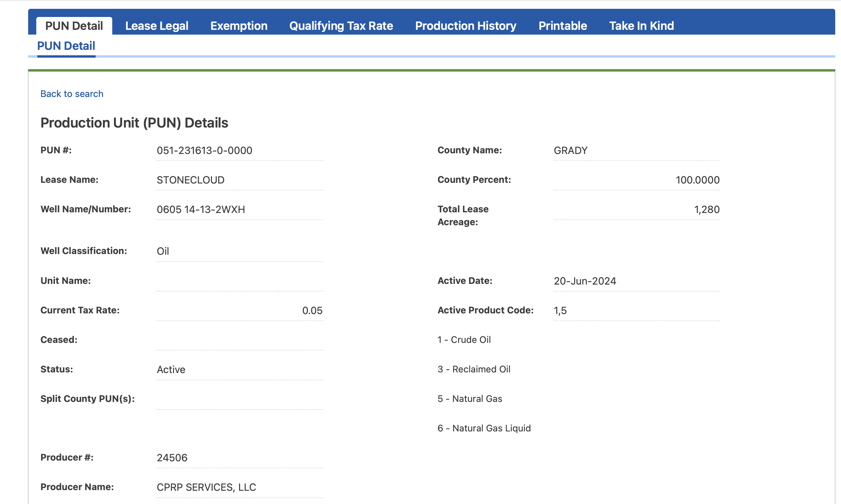This screenshot has width=841, height=504.
Task: Click the Well Name/Number label
Action: pyautogui.click(x=85, y=209)
